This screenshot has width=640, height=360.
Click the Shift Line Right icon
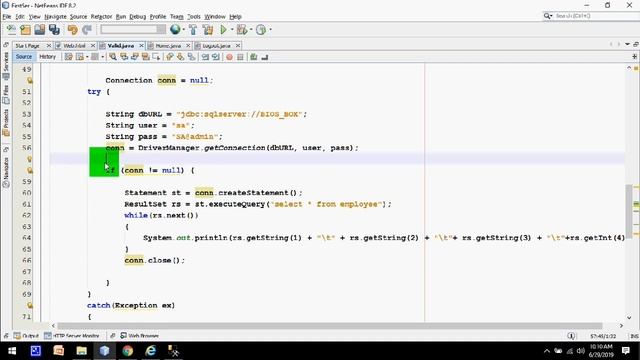(216, 57)
